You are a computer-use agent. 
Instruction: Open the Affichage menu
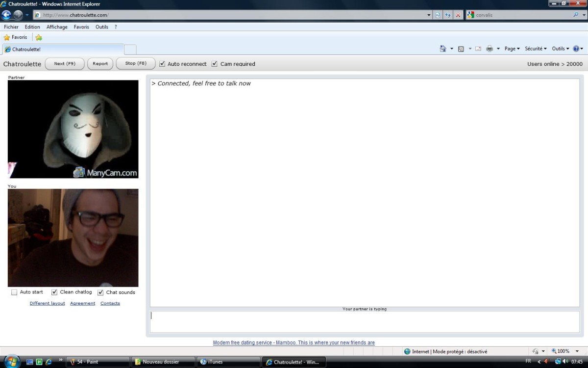click(57, 27)
